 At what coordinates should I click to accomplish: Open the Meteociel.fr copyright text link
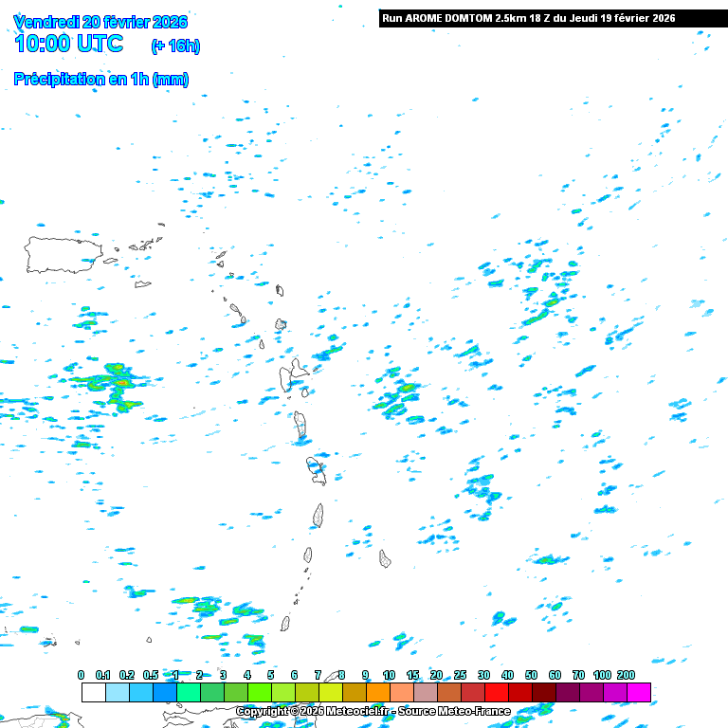pos(373,711)
